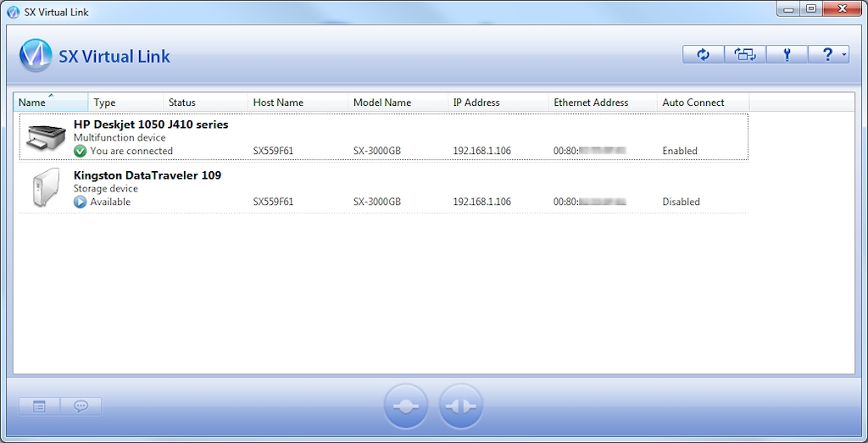This screenshot has width=868, height=443.
Task: Click the Refresh device list icon
Action: [x=703, y=55]
